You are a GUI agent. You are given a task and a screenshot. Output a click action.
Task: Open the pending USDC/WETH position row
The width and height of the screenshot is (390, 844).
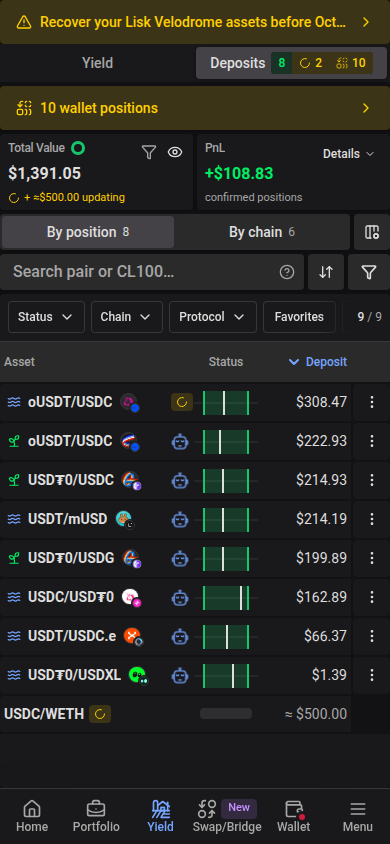(175, 714)
